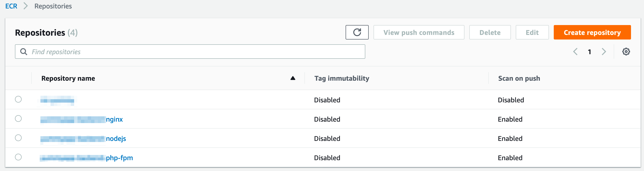The image size is (644, 171).
Task: Select the radio button for the nginx repository
Action: point(18,119)
